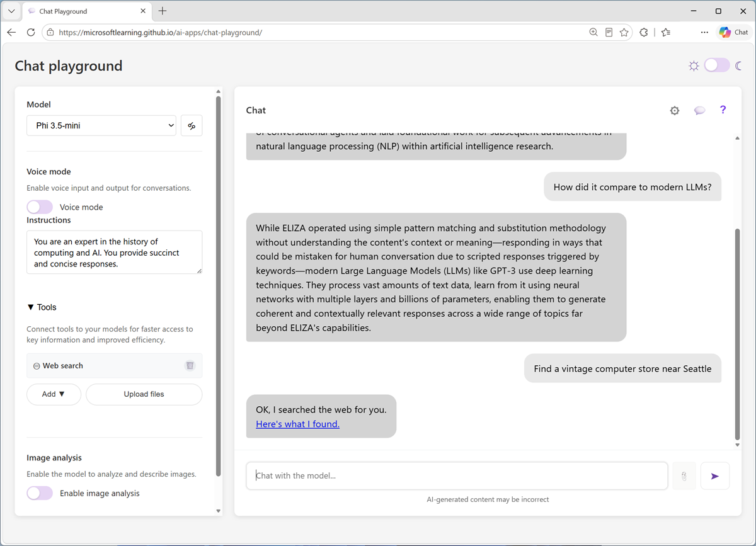Screen dimensions: 756x546
Task: Open the "Here's what I found." link
Action: click(297, 424)
